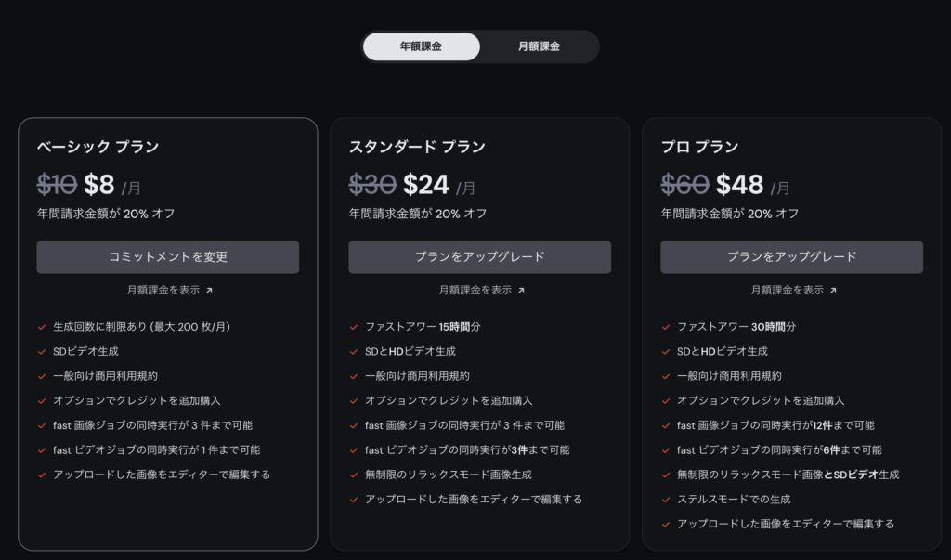Click checkmark next to ステルスモードでの生成
This screenshot has width=951, height=560.
pyautogui.click(x=667, y=500)
